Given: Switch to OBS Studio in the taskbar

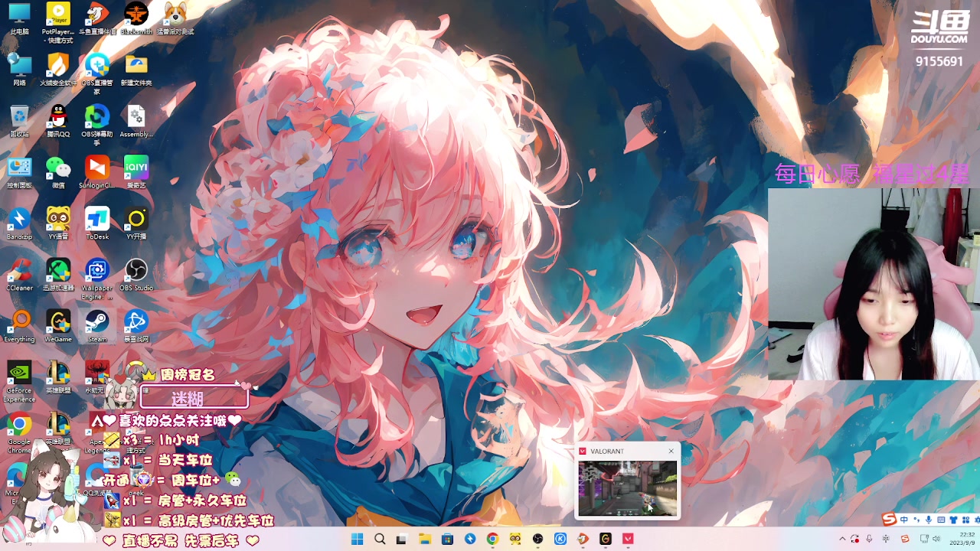Looking at the screenshot, I should 537,539.
